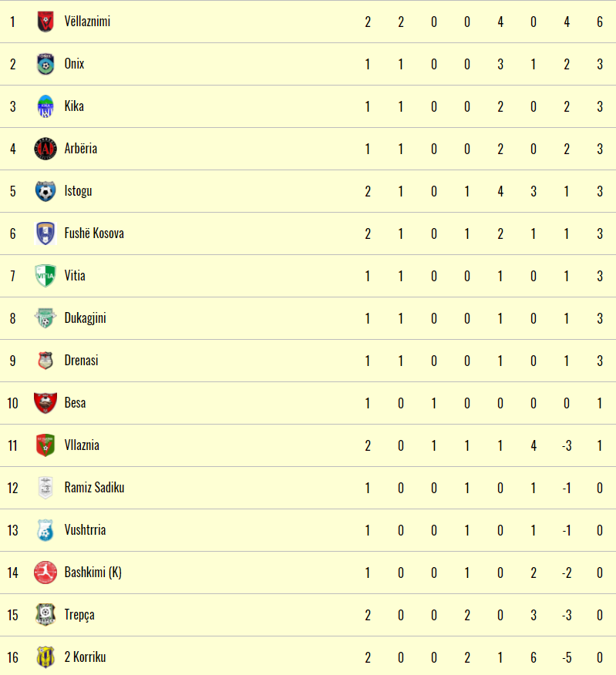Screen dimensions: 616x675
Task: Click the Bashkimi (K) red circular logo
Action: (45, 573)
